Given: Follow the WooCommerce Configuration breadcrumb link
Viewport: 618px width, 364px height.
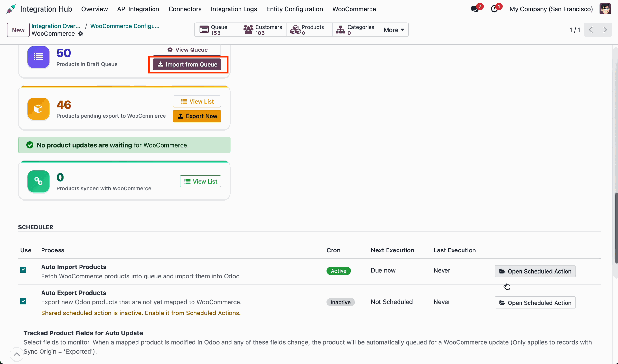Looking at the screenshot, I should [x=125, y=26].
